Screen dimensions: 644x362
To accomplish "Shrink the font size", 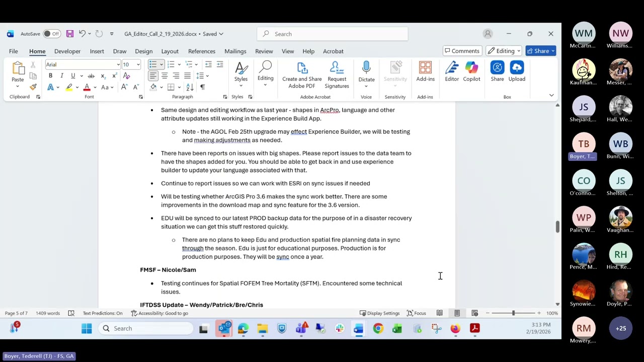I will pyautogui.click(x=135, y=87).
